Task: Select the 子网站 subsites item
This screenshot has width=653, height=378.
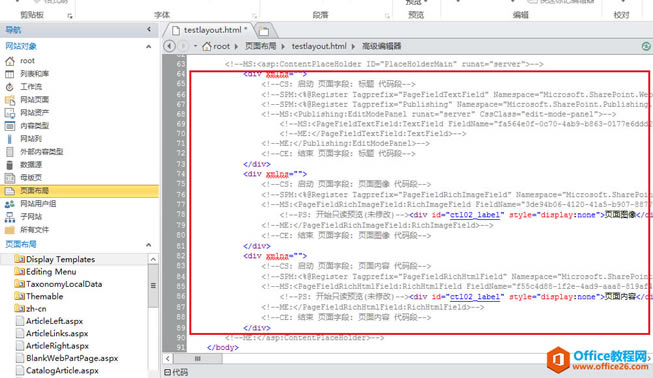Action: pyautogui.click(x=31, y=216)
